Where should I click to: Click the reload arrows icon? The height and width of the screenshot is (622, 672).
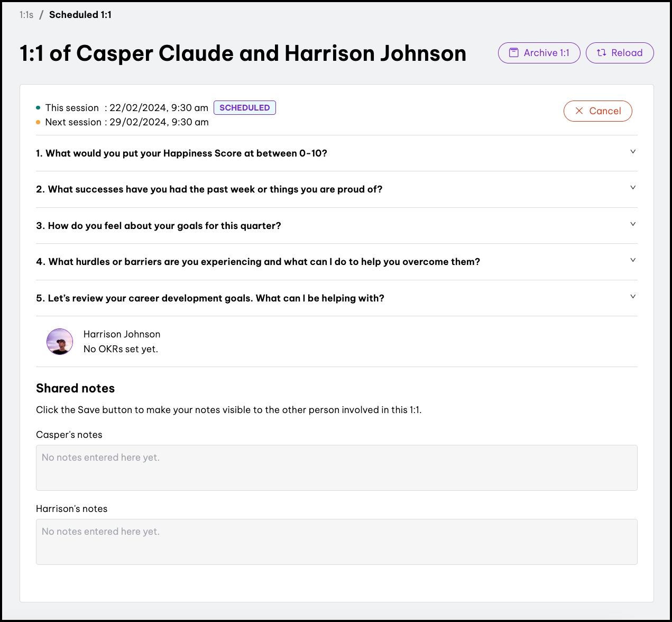[x=601, y=53]
